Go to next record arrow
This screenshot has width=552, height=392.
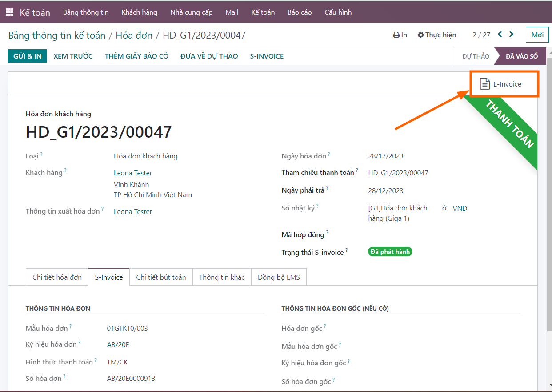511,34
